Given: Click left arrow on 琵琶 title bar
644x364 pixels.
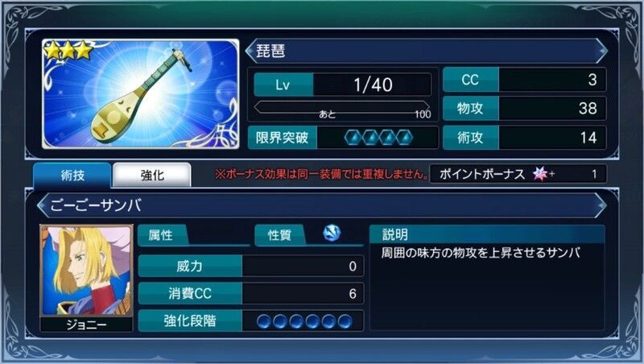Looking at the screenshot, I should click(250, 51).
